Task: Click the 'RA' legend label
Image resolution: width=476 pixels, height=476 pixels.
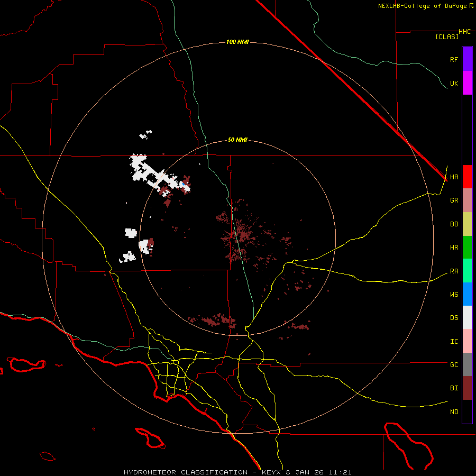Action: point(454,271)
